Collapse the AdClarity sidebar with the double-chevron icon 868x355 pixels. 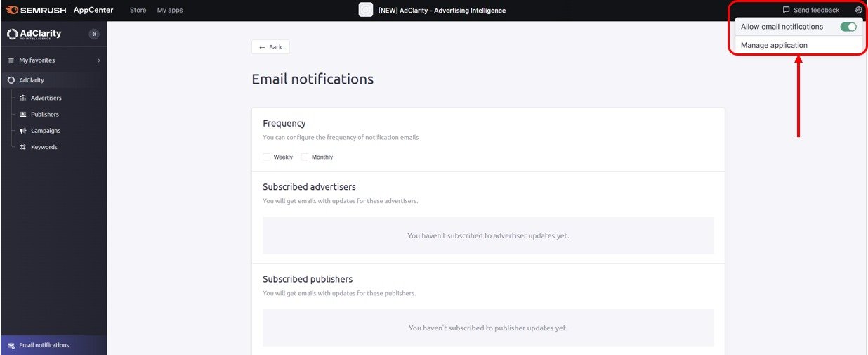click(x=94, y=34)
